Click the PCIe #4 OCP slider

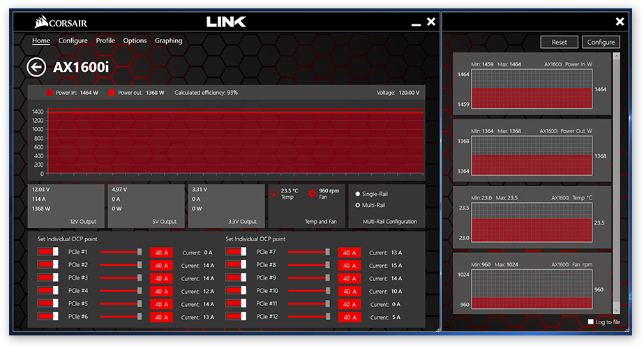pyautogui.click(x=121, y=291)
